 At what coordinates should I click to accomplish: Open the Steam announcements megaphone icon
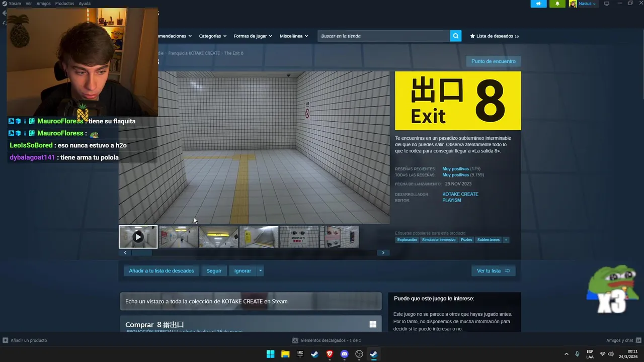(x=538, y=4)
